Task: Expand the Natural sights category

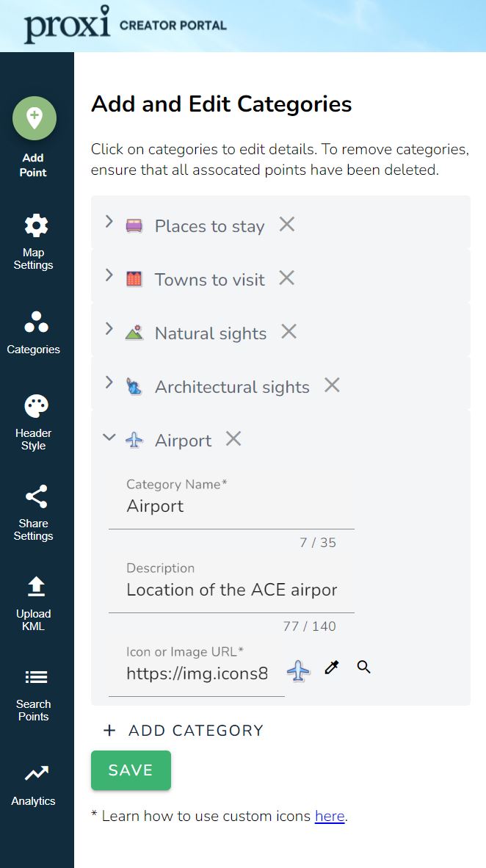Action: tap(109, 329)
